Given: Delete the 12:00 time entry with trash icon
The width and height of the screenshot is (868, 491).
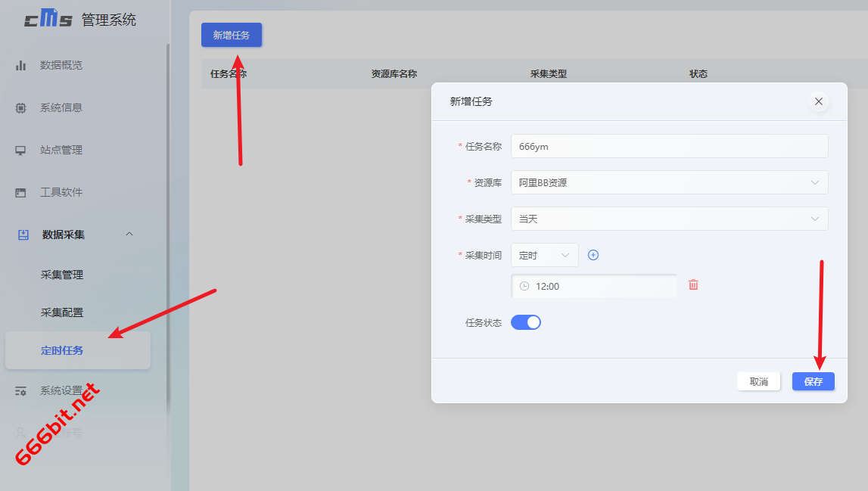Looking at the screenshot, I should click(693, 285).
